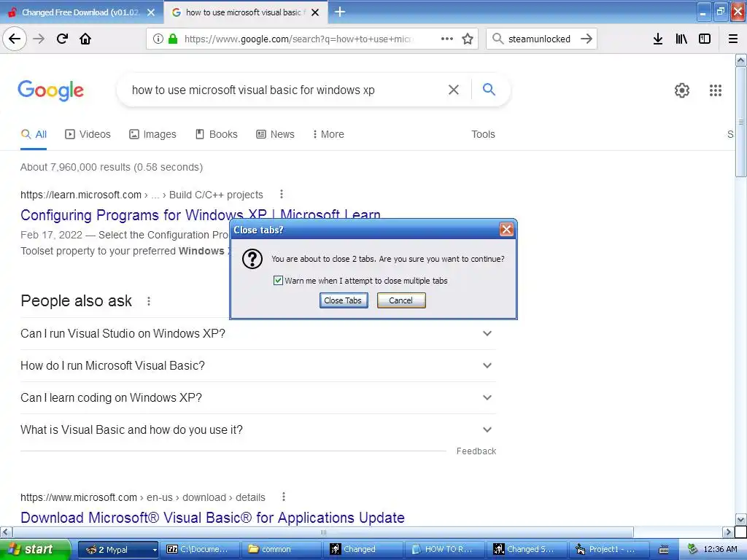Open the library bookmarks icon
The width and height of the screenshot is (747, 560).
pyautogui.click(x=681, y=39)
